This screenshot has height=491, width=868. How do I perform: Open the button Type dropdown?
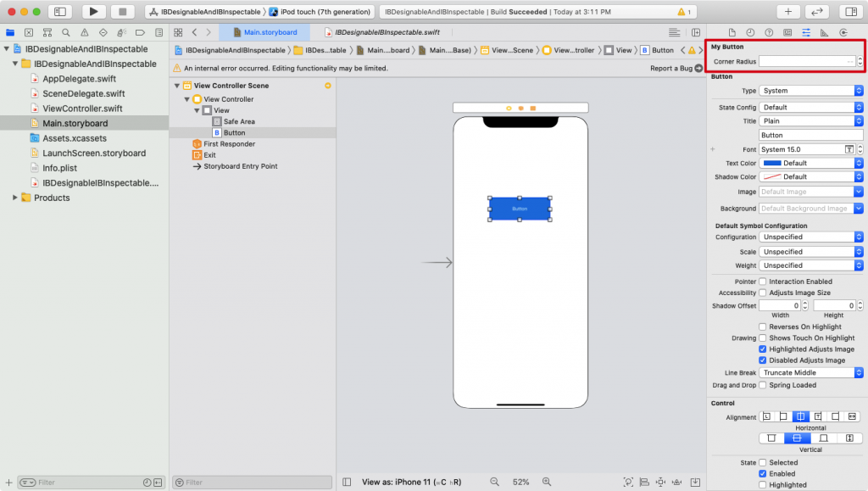(810, 91)
